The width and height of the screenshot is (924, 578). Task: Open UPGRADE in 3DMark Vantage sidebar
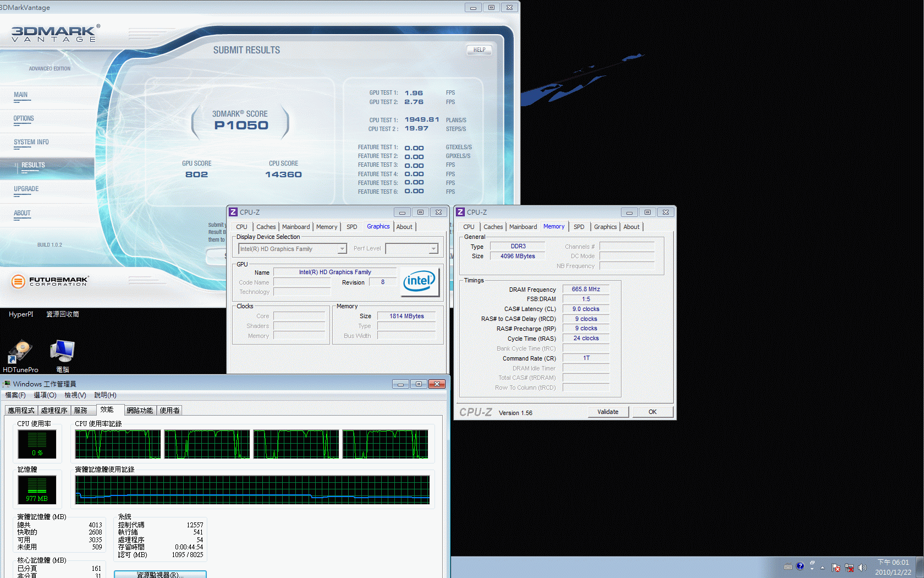coord(26,189)
